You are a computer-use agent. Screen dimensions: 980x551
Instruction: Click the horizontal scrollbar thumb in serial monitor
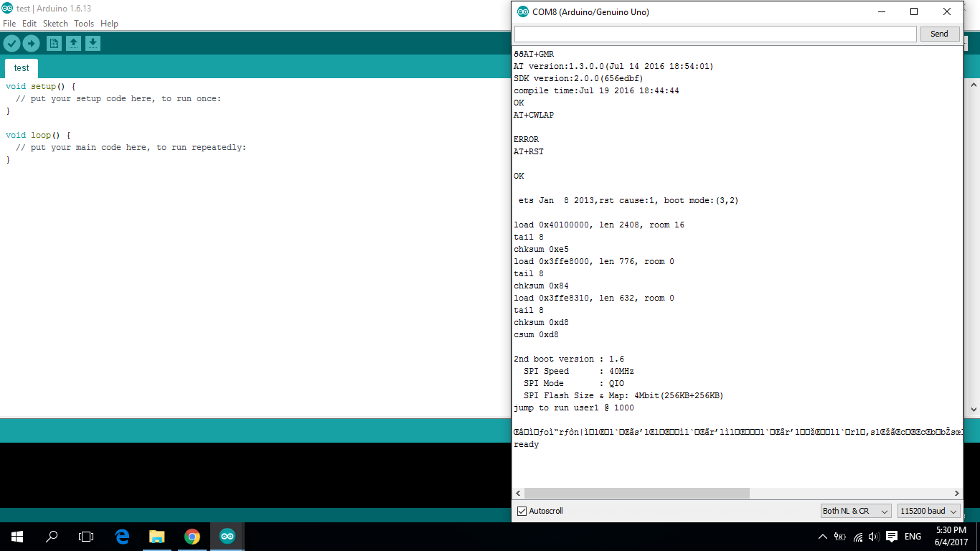(x=637, y=494)
